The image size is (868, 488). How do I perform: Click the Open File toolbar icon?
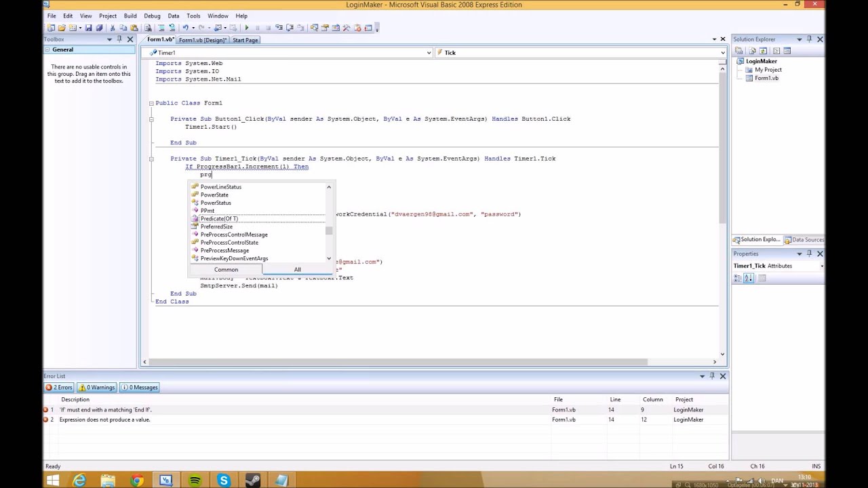[62, 28]
